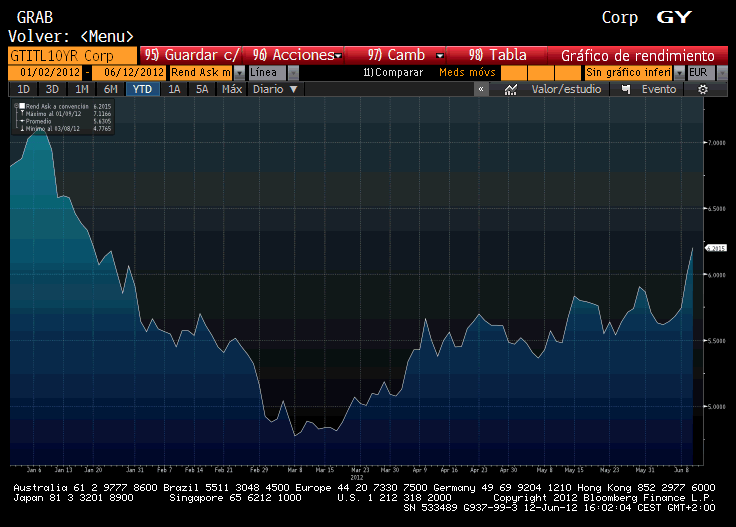Click the Línea chart type field
The width and height of the screenshot is (736, 527).
pyautogui.click(x=267, y=73)
